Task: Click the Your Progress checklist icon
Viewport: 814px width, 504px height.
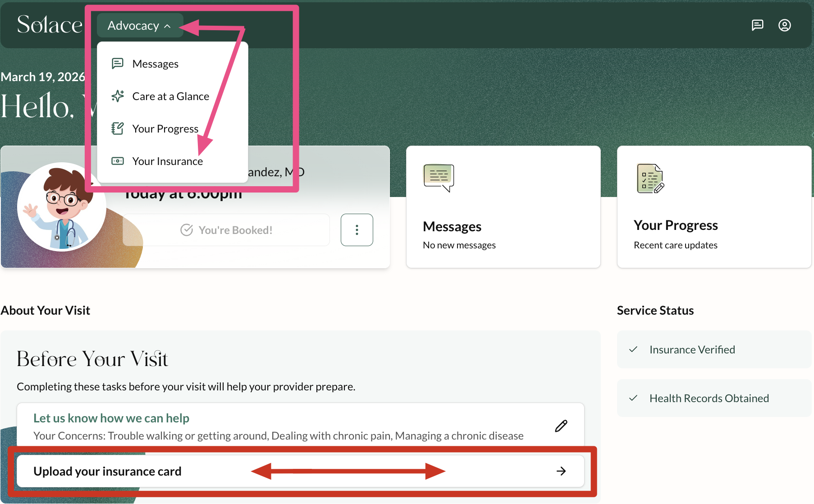Action: click(x=650, y=179)
